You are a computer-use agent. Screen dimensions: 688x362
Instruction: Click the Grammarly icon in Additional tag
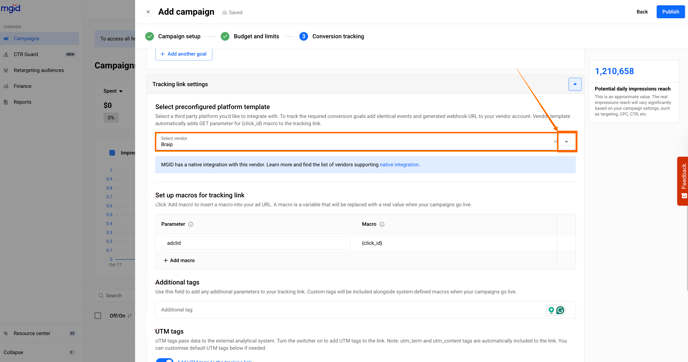[560, 310]
